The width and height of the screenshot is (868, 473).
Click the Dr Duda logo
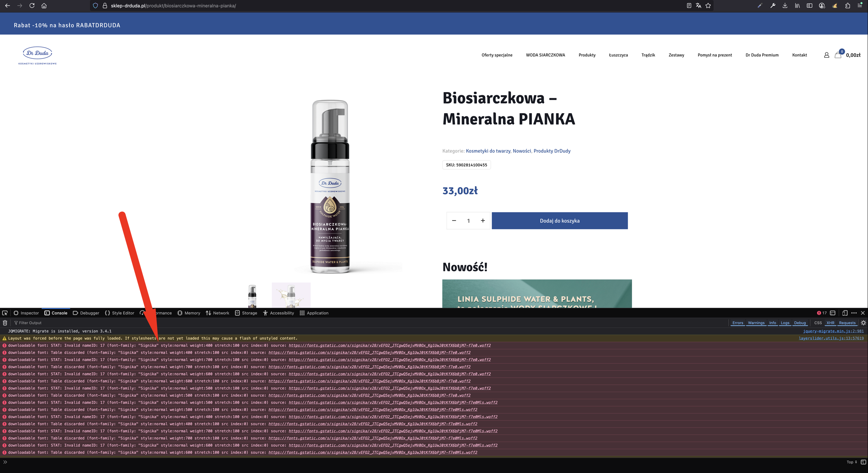(37, 55)
